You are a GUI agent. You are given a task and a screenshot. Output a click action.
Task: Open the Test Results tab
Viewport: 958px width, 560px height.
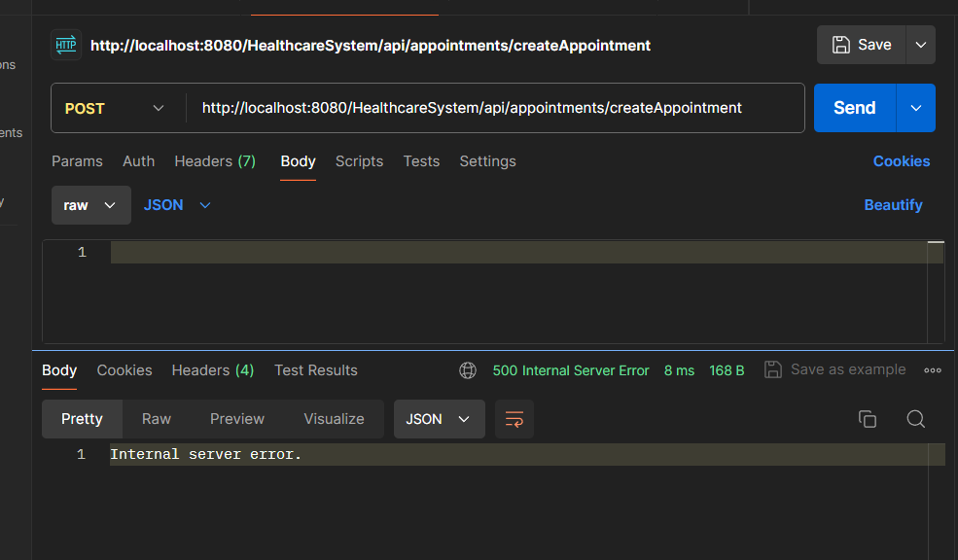click(315, 370)
